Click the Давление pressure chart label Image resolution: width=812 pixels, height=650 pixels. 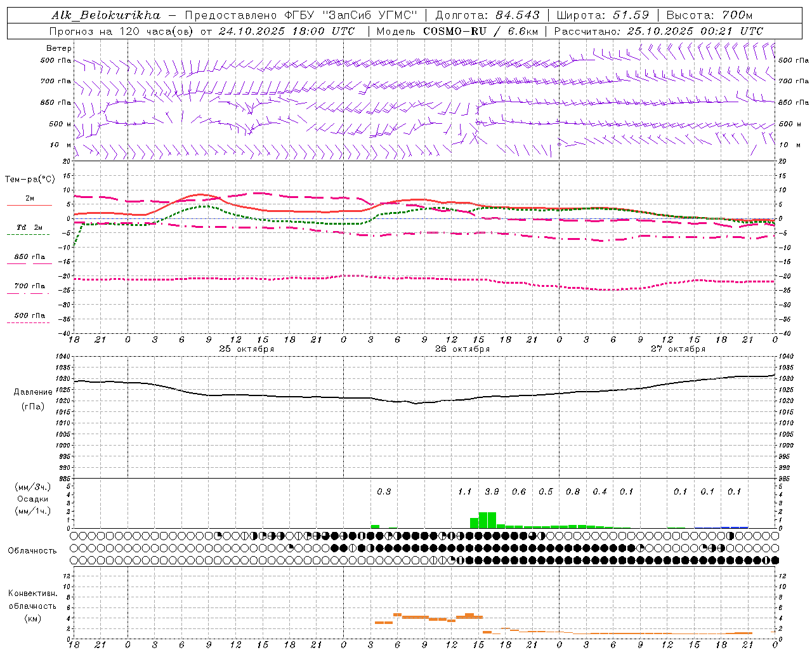click(x=33, y=392)
